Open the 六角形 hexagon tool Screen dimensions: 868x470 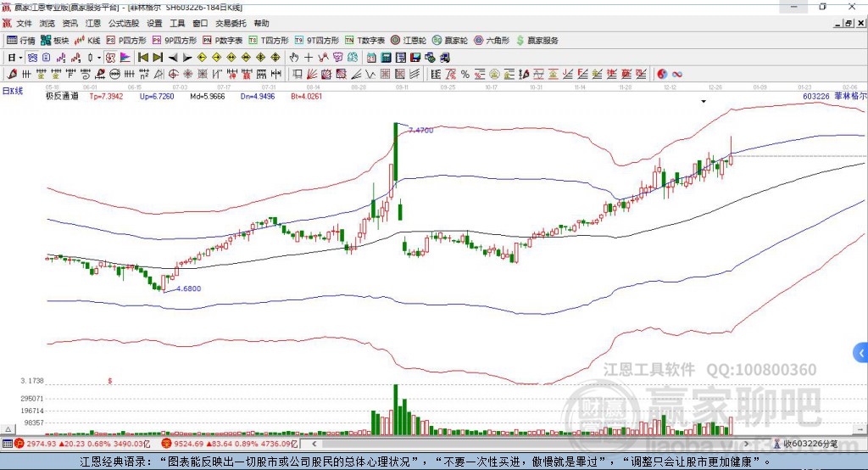[x=491, y=41]
